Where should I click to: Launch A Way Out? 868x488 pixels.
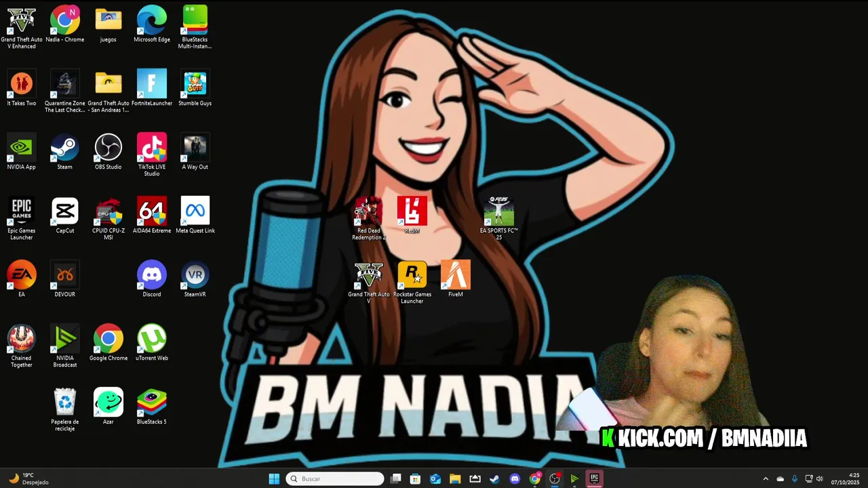tap(195, 152)
